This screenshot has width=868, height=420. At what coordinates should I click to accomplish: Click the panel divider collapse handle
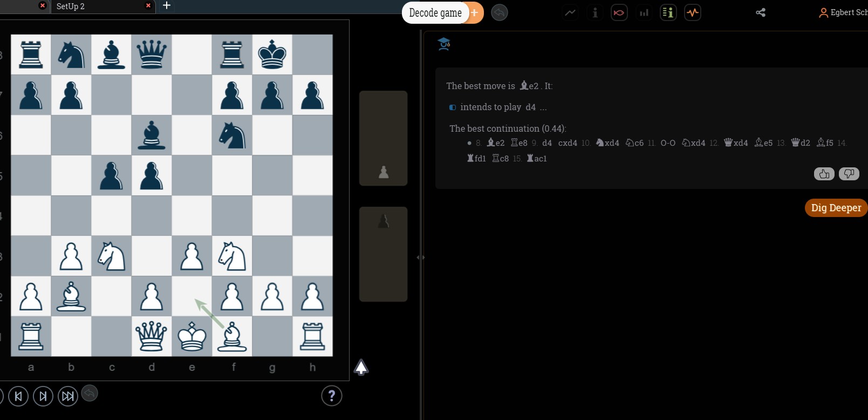[x=421, y=258]
